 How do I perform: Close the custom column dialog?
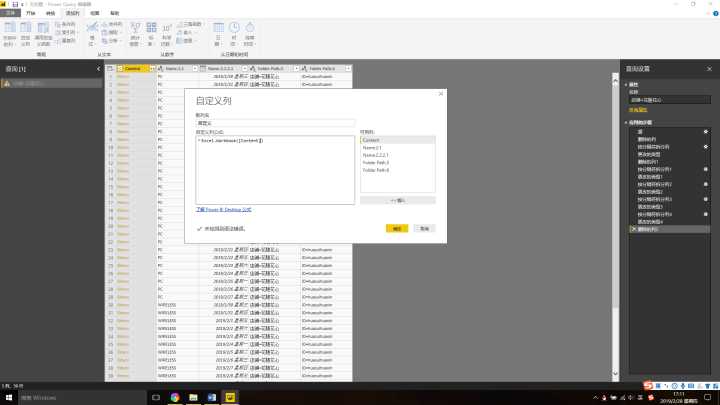click(441, 93)
